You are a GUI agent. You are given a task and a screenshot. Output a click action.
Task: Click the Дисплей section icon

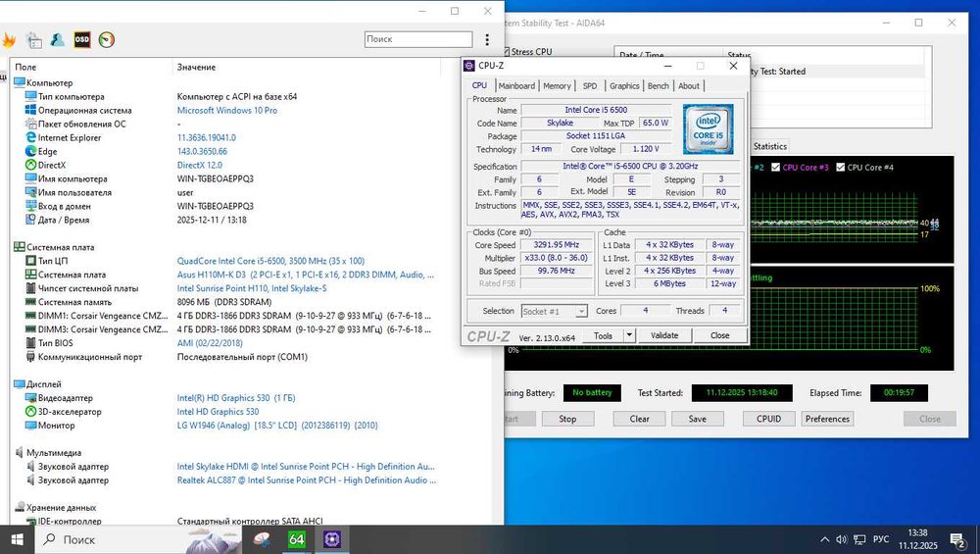[20, 384]
